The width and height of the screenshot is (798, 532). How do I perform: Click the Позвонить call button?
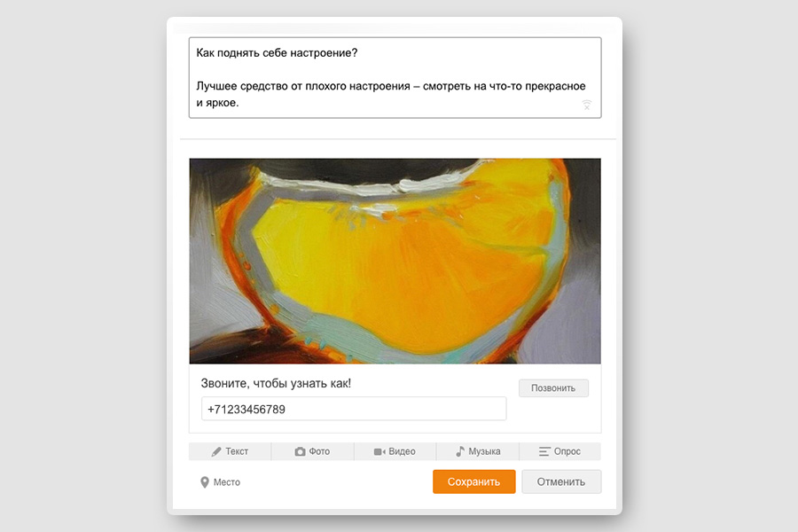pos(553,388)
